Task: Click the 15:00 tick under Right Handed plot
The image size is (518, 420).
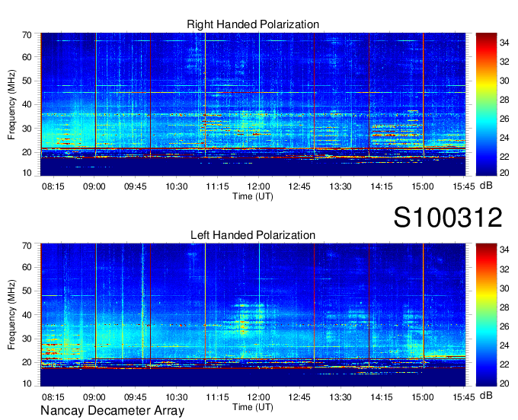Action: coord(423,186)
